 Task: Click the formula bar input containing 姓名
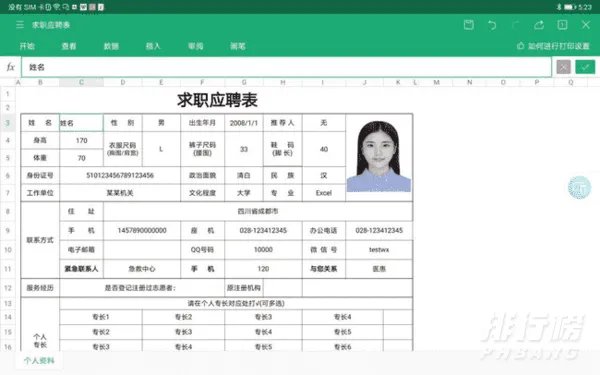286,67
